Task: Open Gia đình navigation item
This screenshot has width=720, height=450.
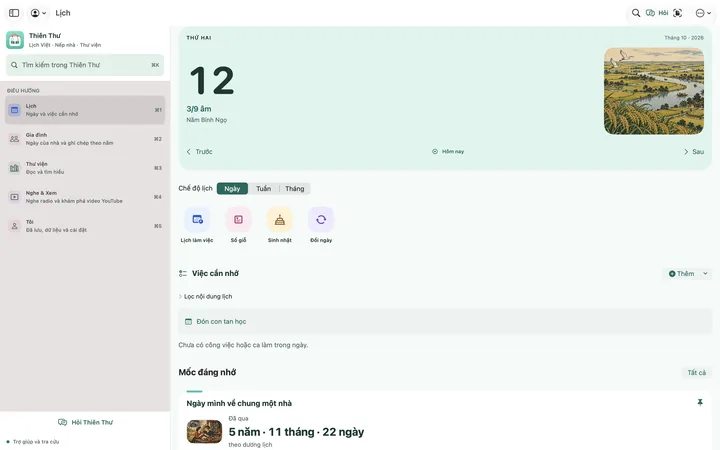Action: pyautogui.click(x=85, y=139)
